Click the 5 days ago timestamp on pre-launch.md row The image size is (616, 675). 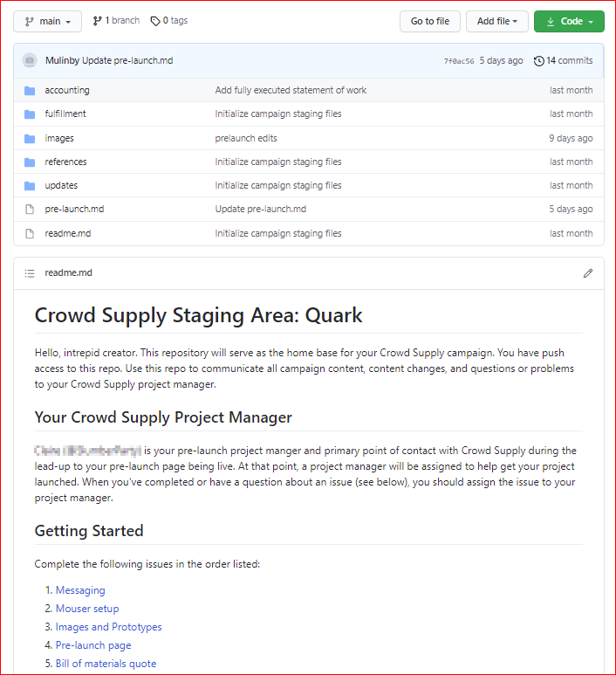click(571, 210)
